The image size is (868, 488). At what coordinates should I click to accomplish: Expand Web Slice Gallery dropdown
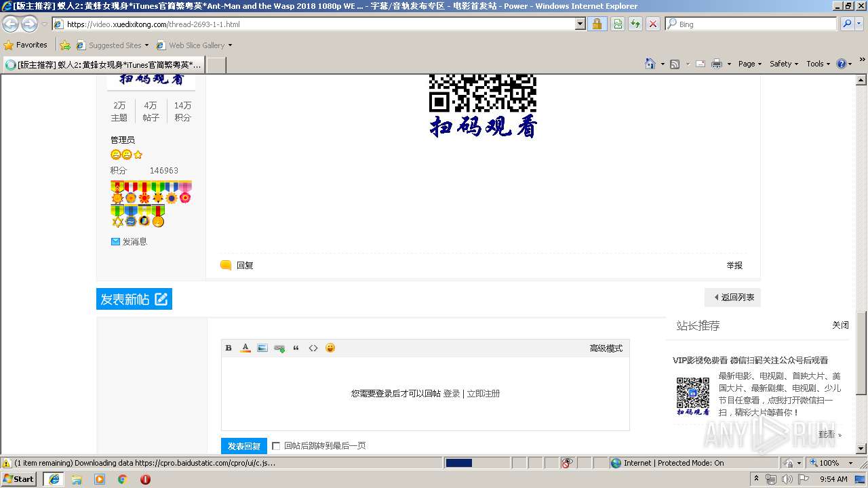[230, 45]
